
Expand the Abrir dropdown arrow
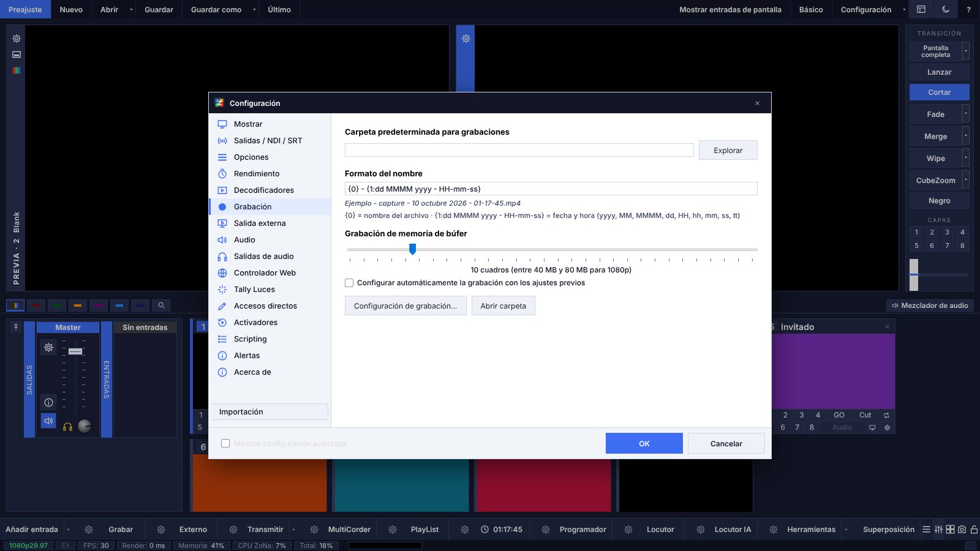(x=131, y=9)
